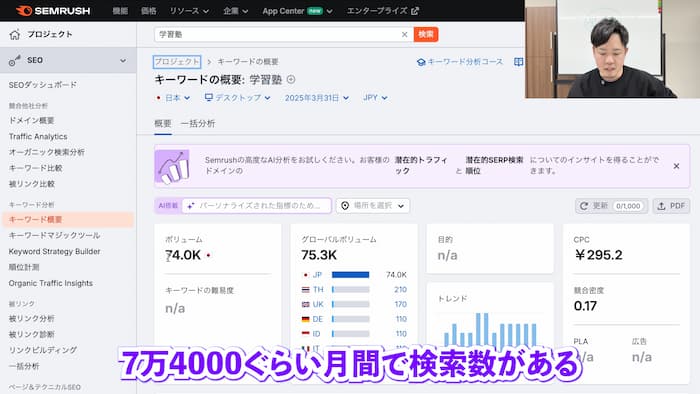Click the TH flag in global volume list
Screen dimensions: 700x394
tap(305, 290)
